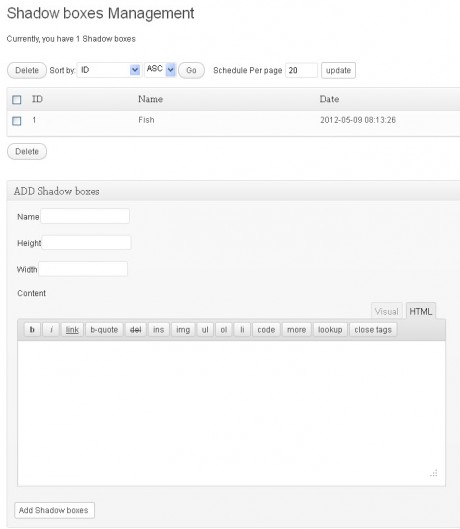The height and width of the screenshot is (529, 460).
Task: Click the Name column header
Action: [151, 99]
